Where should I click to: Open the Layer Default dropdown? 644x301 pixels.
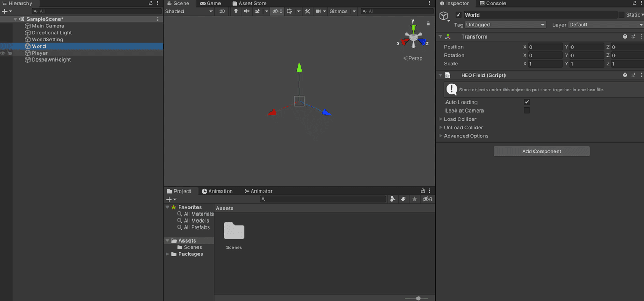click(x=606, y=25)
